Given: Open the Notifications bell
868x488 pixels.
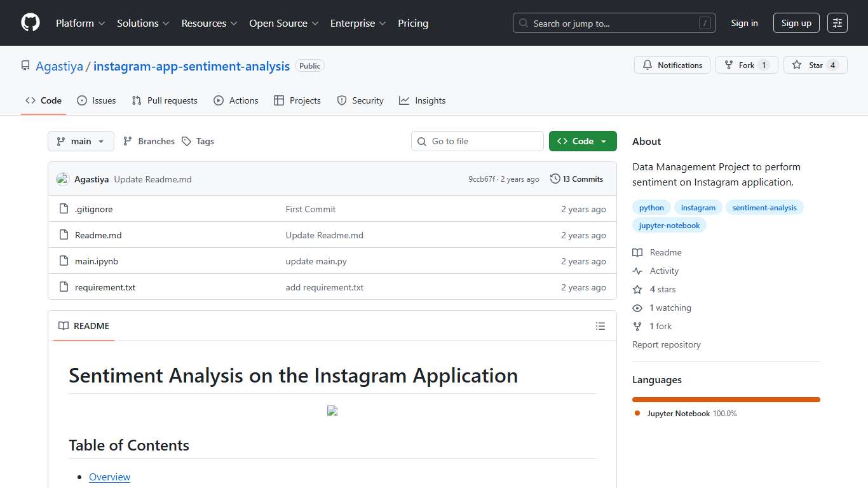Looking at the screenshot, I should (648, 65).
